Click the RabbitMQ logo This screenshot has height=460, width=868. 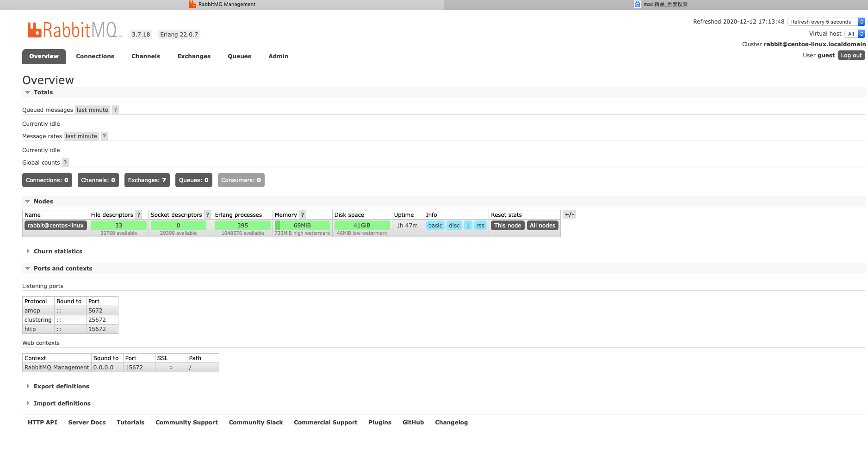click(x=74, y=30)
